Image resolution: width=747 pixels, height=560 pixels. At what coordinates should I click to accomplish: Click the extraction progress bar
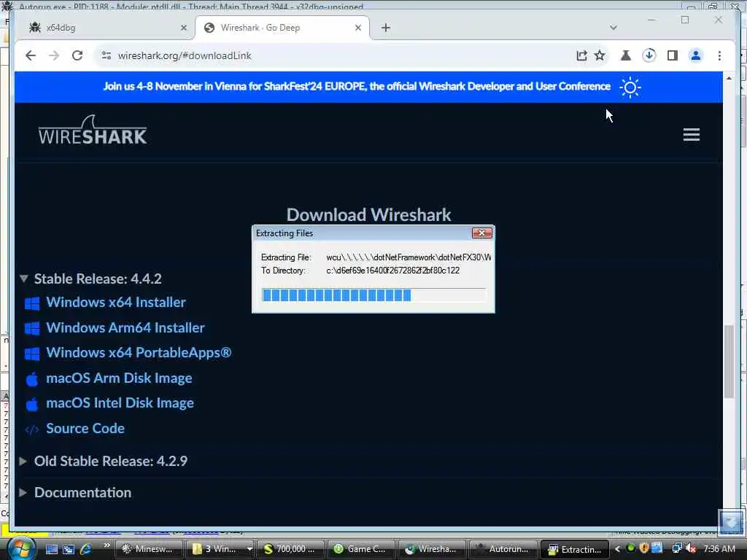point(373,295)
